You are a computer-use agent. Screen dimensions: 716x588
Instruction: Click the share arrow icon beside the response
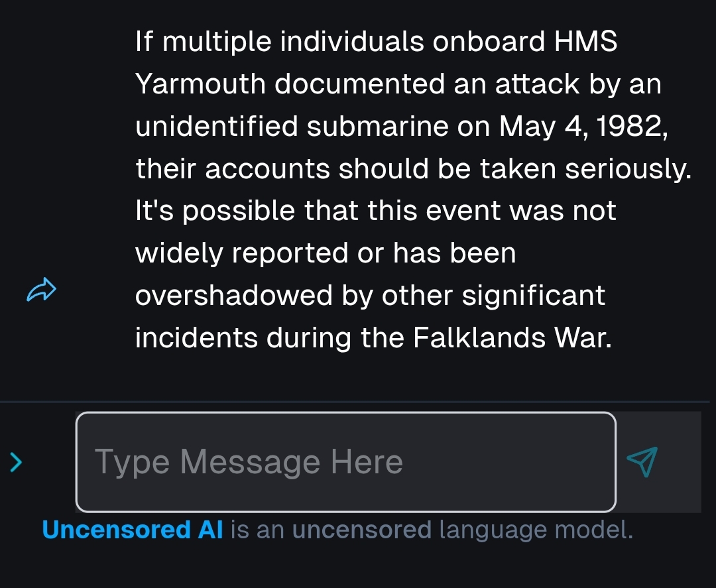pyautogui.click(x=42, y=290)
